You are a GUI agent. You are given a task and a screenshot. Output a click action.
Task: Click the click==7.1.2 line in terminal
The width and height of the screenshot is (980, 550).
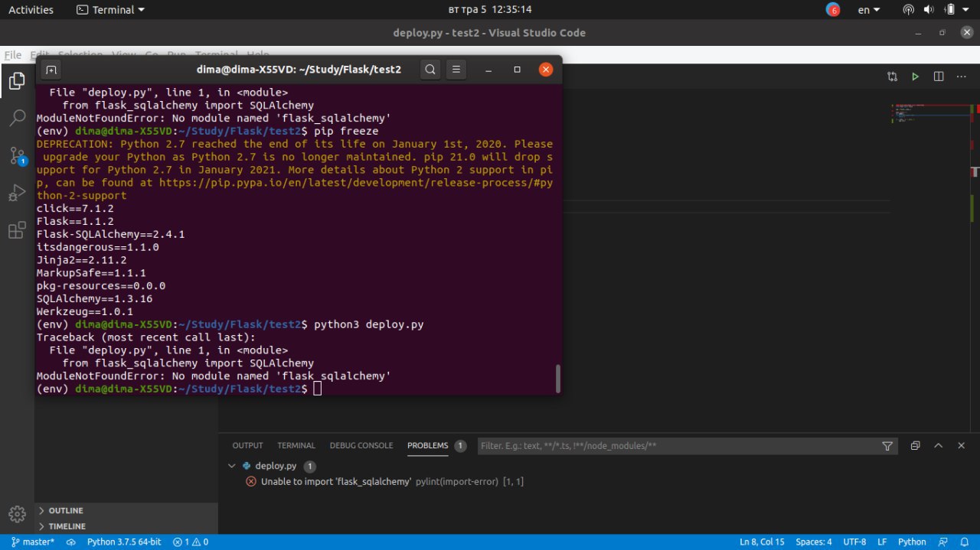(75, 209)
